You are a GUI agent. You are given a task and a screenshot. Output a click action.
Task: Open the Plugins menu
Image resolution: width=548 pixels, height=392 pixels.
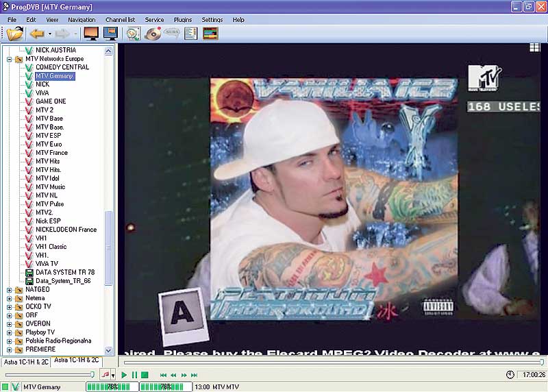coord(183,20)
